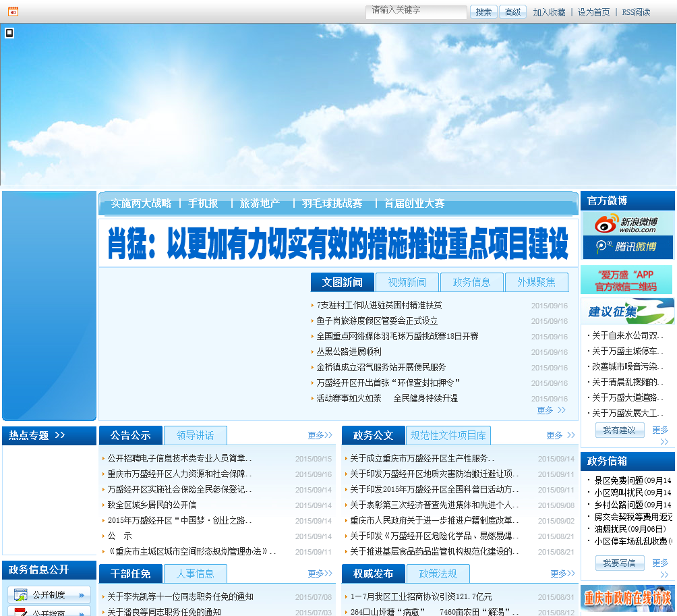Click the small square icon on banner

point(9,33)
